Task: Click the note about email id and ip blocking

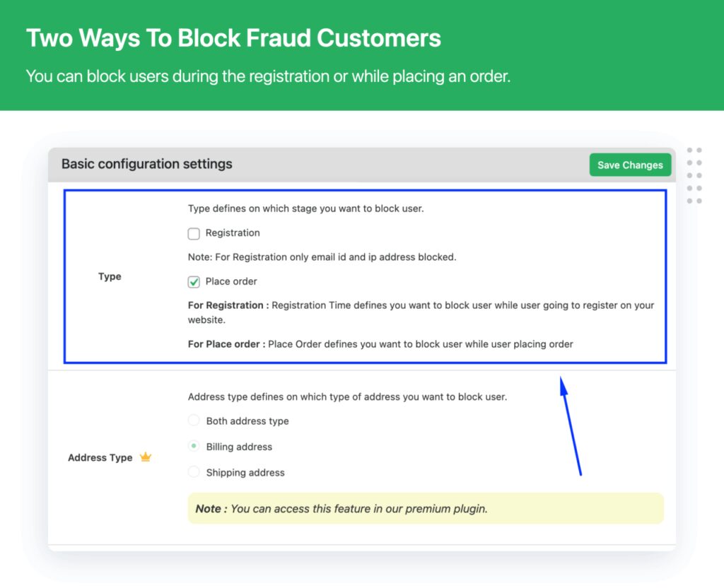Action: click(322, 257)
